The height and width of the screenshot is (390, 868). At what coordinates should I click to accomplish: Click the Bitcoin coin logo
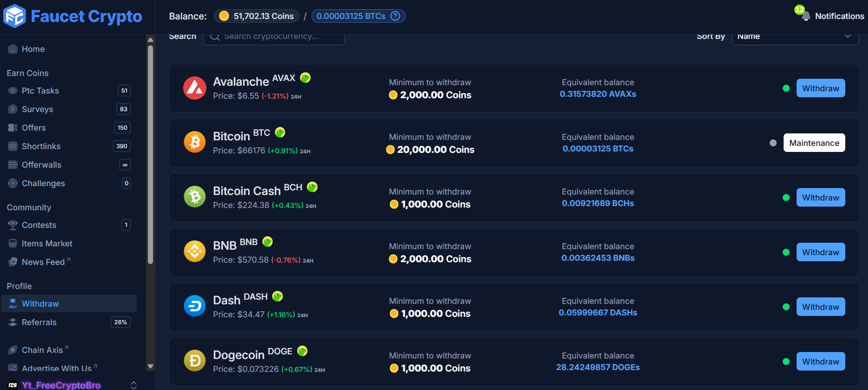coord(195,143)
